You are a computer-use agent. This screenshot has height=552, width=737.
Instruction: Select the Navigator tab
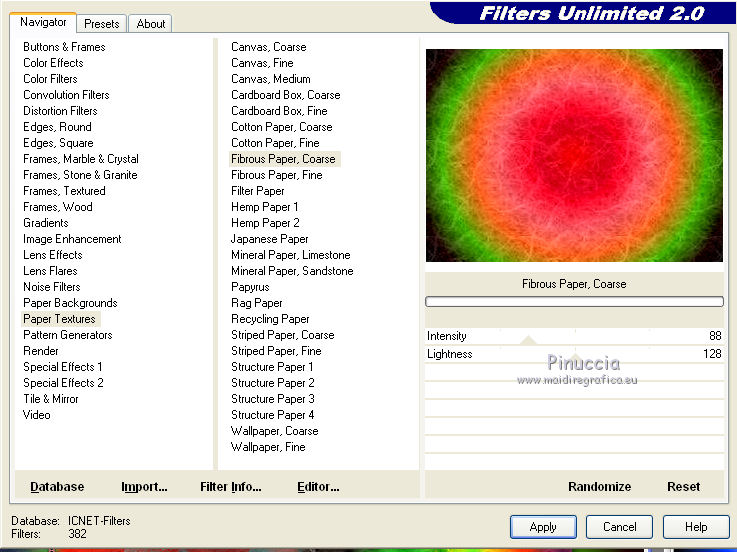(x=43, y=22)
